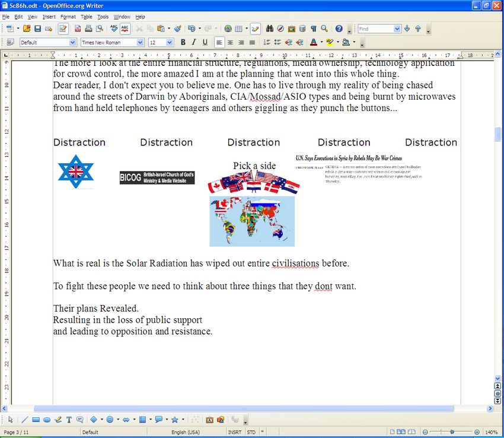Open the Insert menu

tap(49, 17)
